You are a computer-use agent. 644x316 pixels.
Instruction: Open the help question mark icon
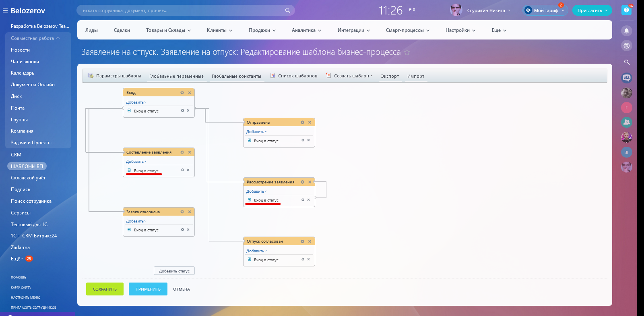coord(626,10)
